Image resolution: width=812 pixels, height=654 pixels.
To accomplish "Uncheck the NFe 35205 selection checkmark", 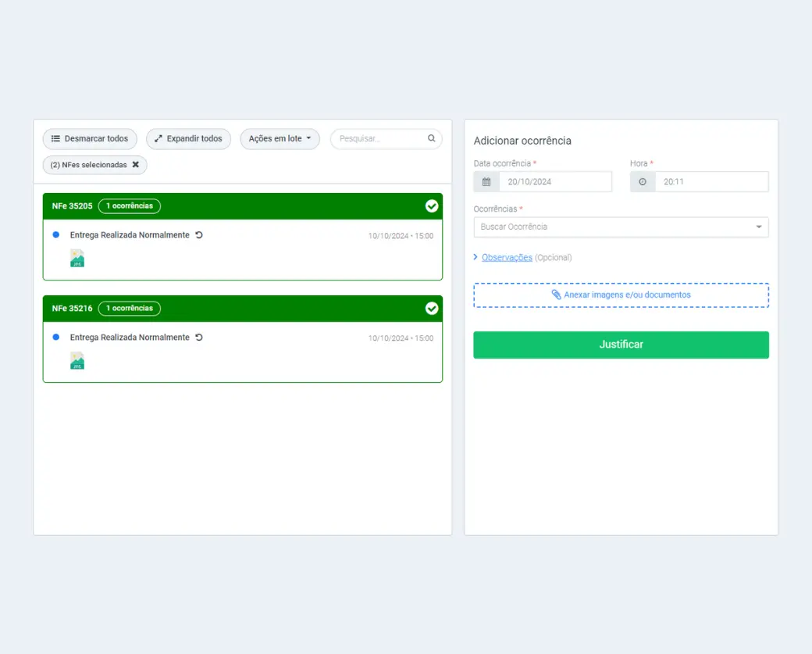I will [432, 206].
